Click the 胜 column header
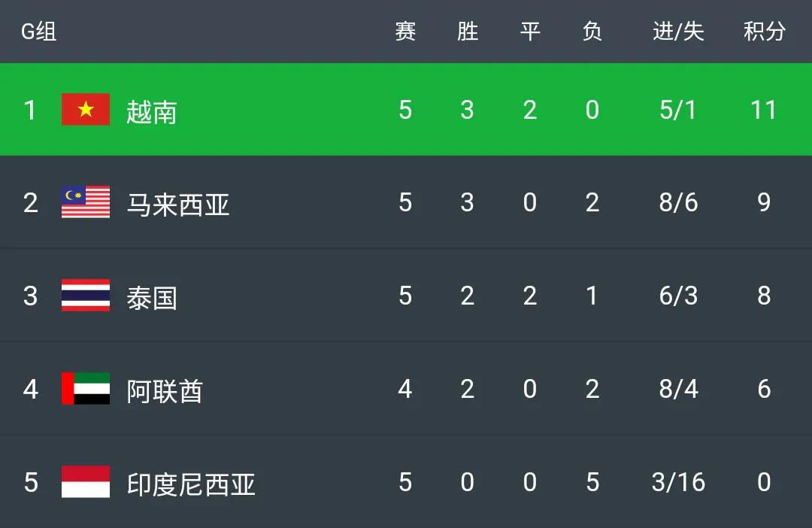Viewport: 812px width, 528px height. pos(468,32)
